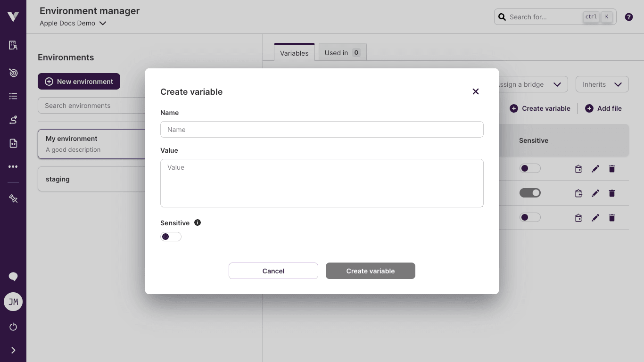Click the New environment button
The width and height of the screenshot is (644, 362).
(x=79, y=82)
